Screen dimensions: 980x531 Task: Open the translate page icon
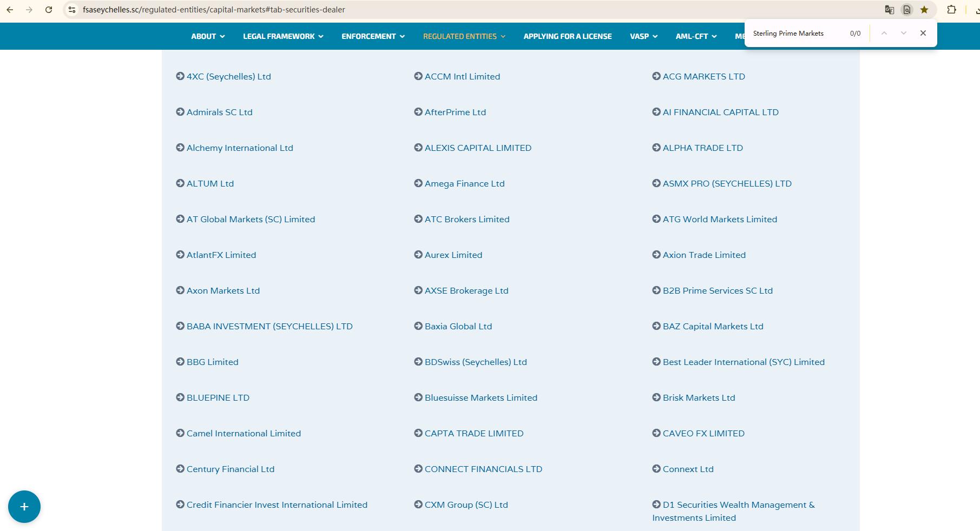pyautogui.click(x=889, y=10)
